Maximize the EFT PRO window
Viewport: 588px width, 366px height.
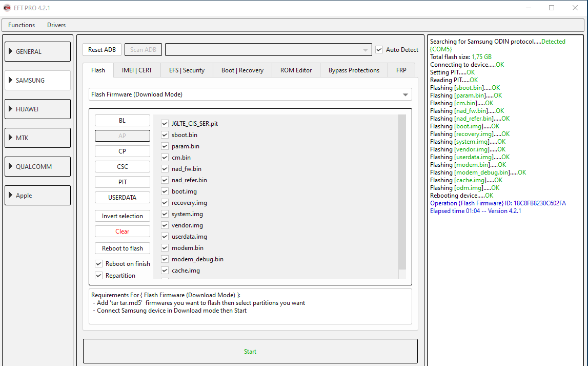coord(552,8)
